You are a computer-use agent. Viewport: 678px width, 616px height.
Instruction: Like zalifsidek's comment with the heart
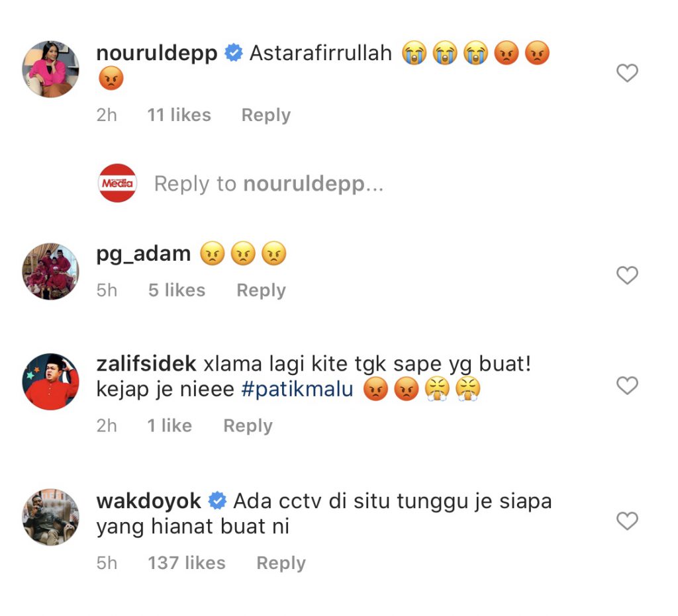coord(627,385)
